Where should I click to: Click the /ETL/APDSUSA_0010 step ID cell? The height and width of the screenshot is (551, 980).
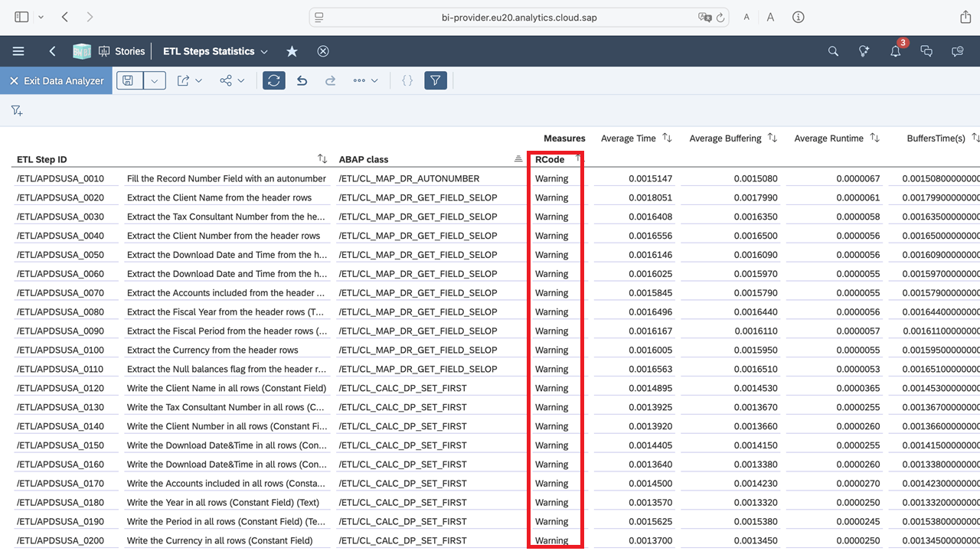click(60, 178)
